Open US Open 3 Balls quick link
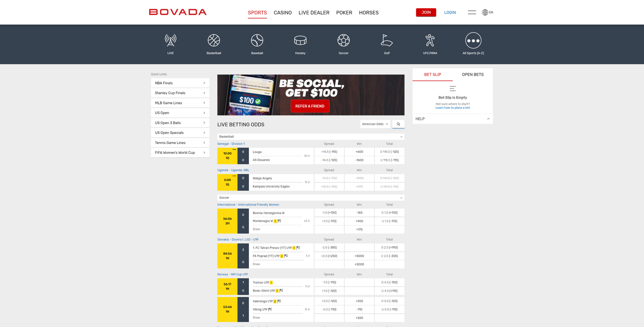 click(180, 123)
